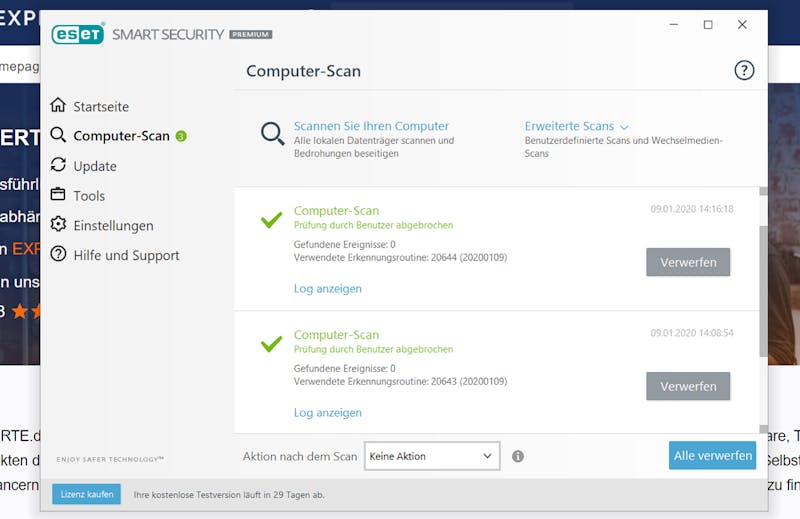
Task: Click timestamp 09.01.2020 14:08:54
Action: pos(692,333)
